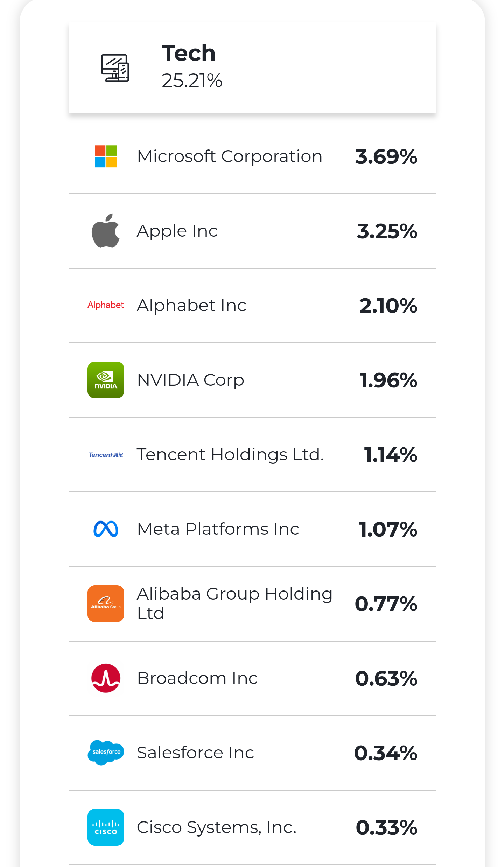Screen dimensions: 504x867
Task: Select the green NVIDIA logo
Action: (x=106, y=380)
